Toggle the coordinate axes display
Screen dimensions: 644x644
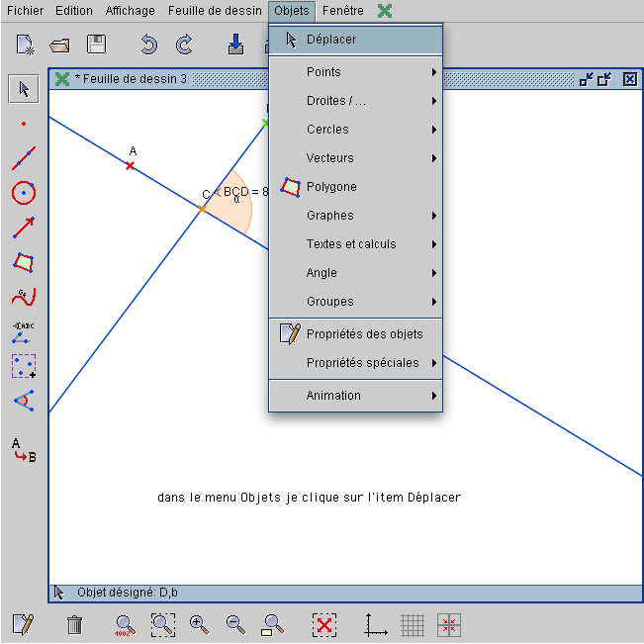click(375, 624)
